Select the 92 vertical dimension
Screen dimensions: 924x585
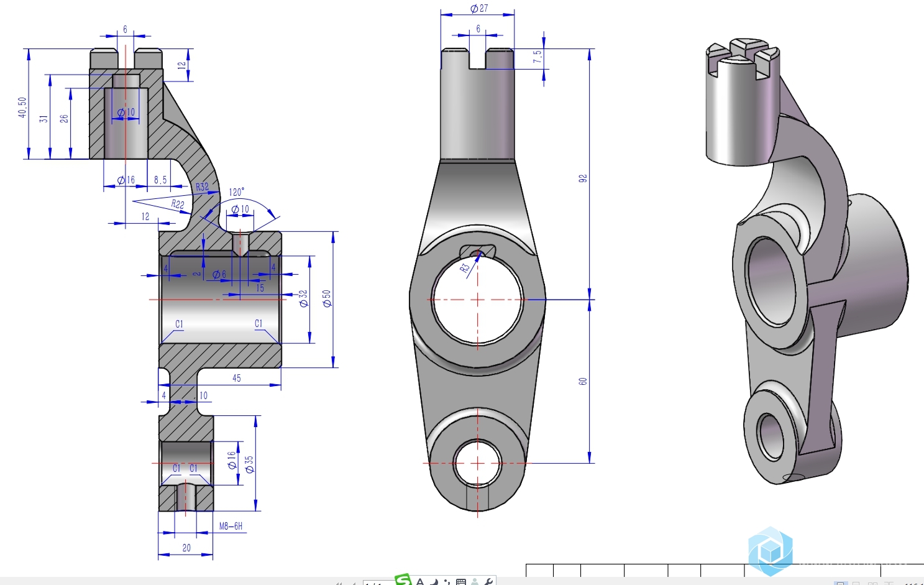coord(583,178)
